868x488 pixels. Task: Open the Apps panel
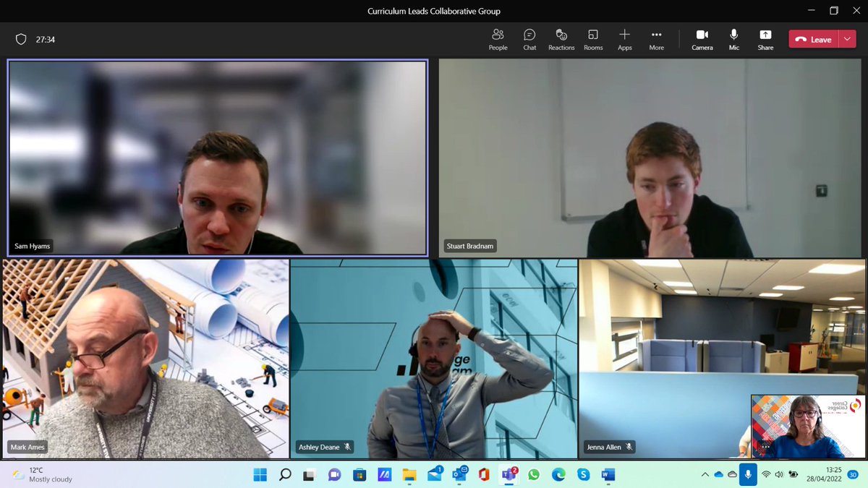[624, 39]
